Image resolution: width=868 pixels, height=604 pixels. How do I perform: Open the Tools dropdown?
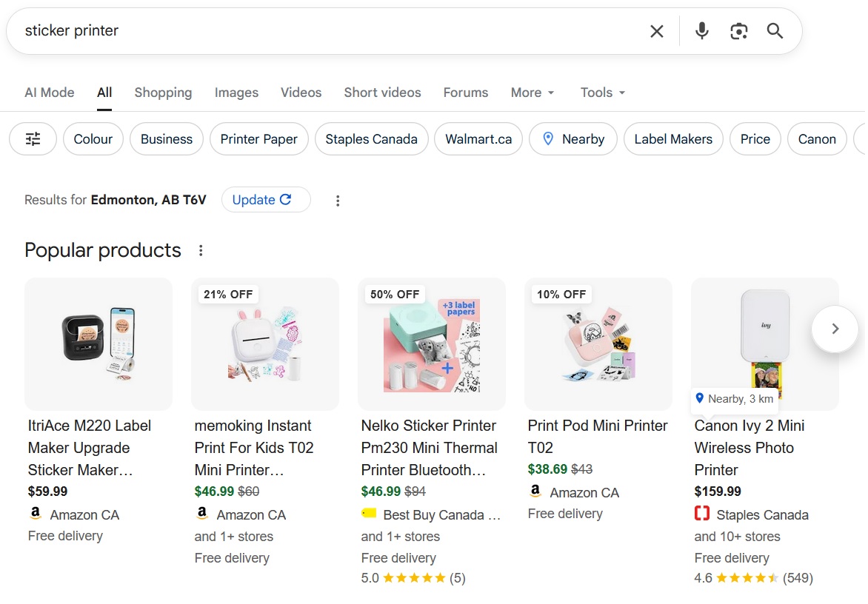[603, 93]
